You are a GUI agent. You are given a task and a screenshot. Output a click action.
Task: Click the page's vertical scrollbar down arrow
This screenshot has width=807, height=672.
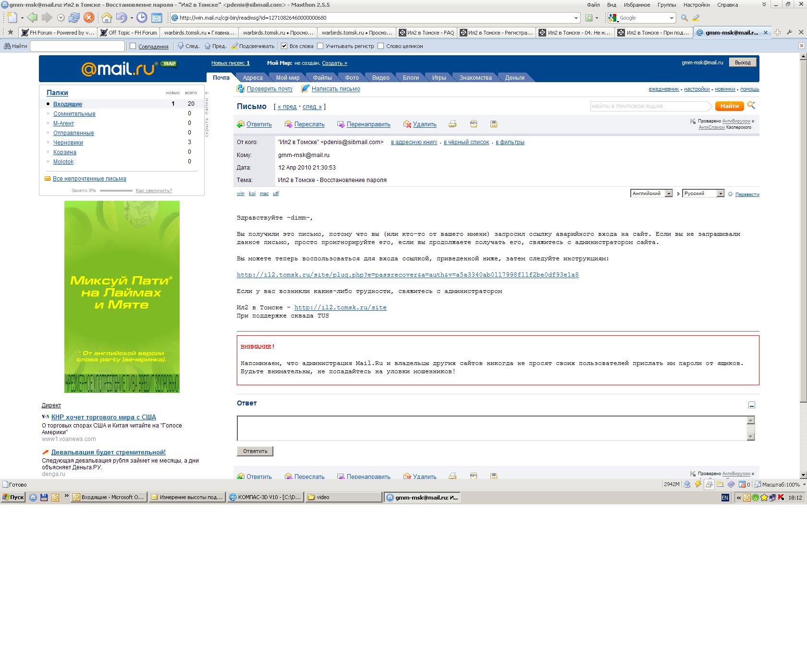click(x=803, y=475)
